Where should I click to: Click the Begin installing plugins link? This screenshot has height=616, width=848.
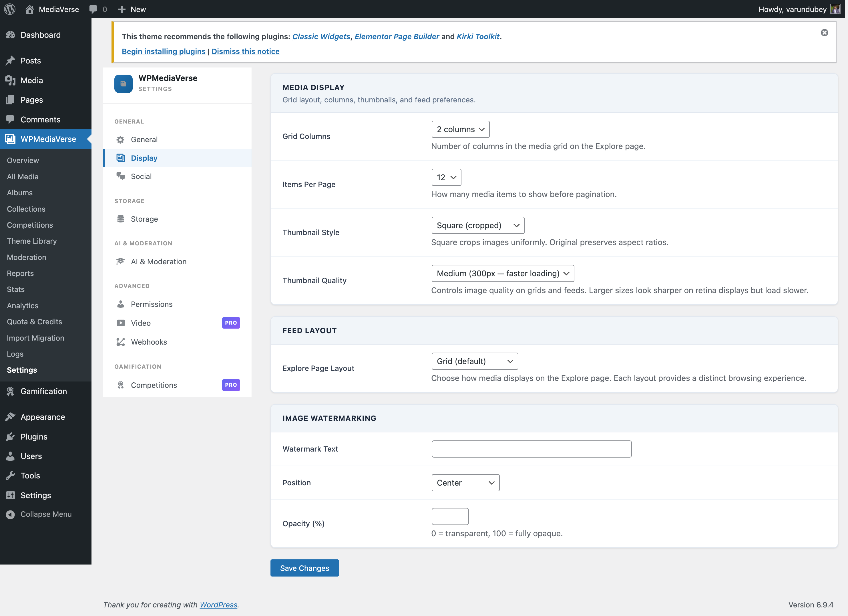[163, 51]
